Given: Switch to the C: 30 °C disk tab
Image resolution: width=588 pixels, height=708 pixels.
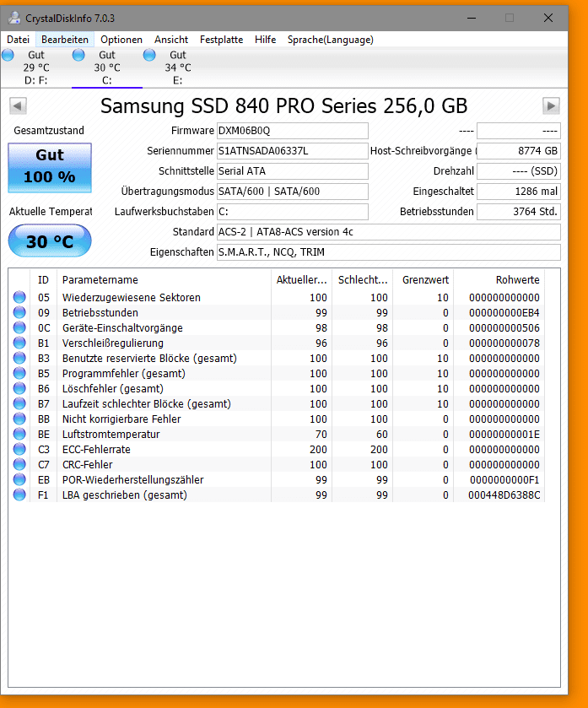Looking at the screenshot, I should (x=107, y=68).
